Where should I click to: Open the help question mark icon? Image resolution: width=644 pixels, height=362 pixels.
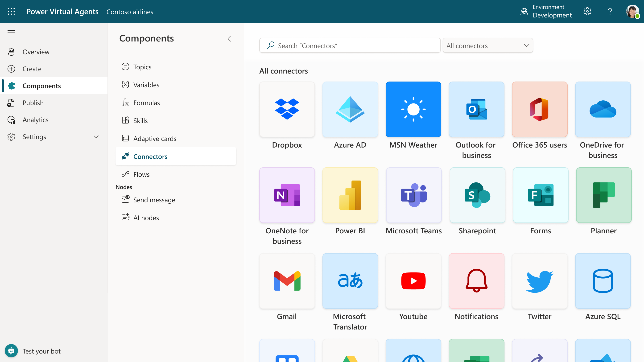(x=610, y=12)
